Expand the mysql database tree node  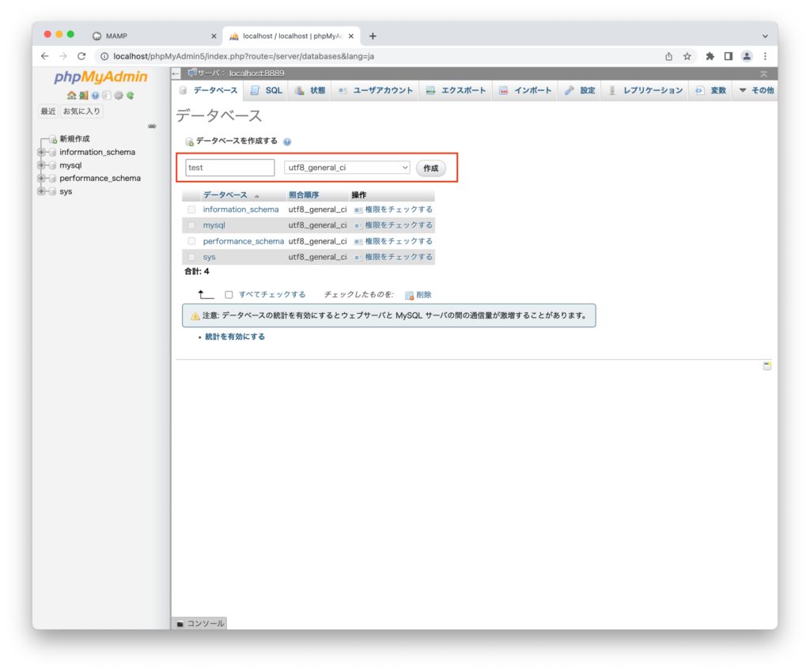41,165
